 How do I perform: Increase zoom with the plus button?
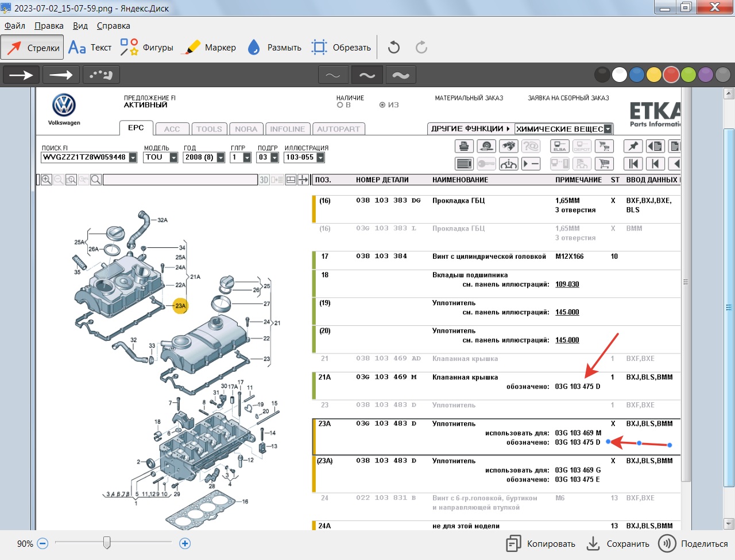[185, 543]
